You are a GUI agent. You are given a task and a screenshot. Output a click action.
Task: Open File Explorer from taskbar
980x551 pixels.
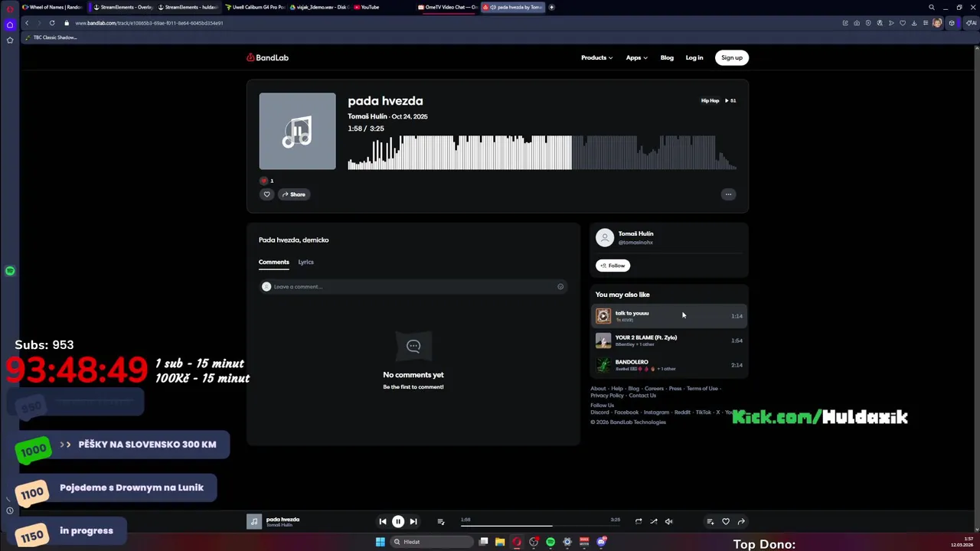(500, 542)
